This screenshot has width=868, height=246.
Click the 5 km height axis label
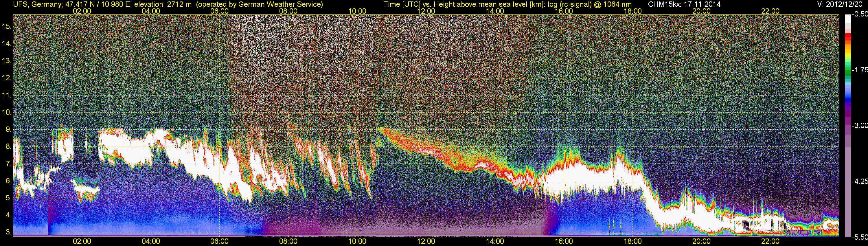[x=8, y=198]
